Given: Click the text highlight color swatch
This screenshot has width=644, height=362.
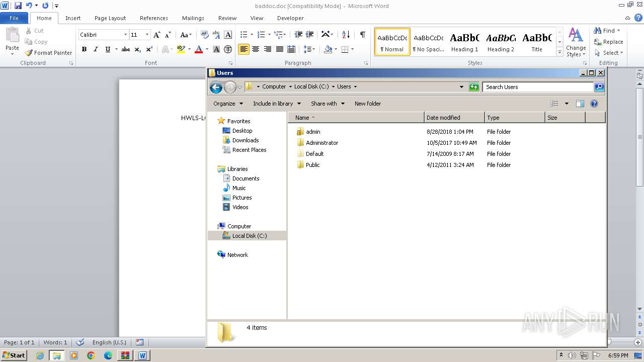Looking at the screenshot, I should (181, 49).
